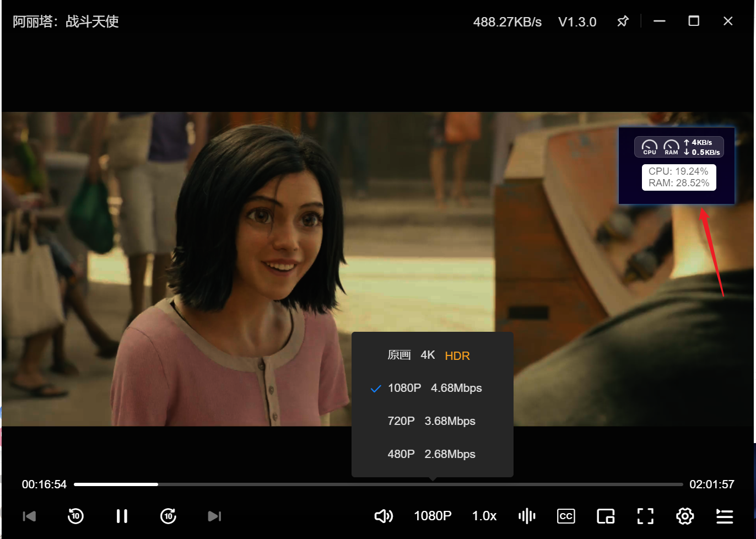
Task: Open the audio track waveform icon
Action: pos(527,516)
